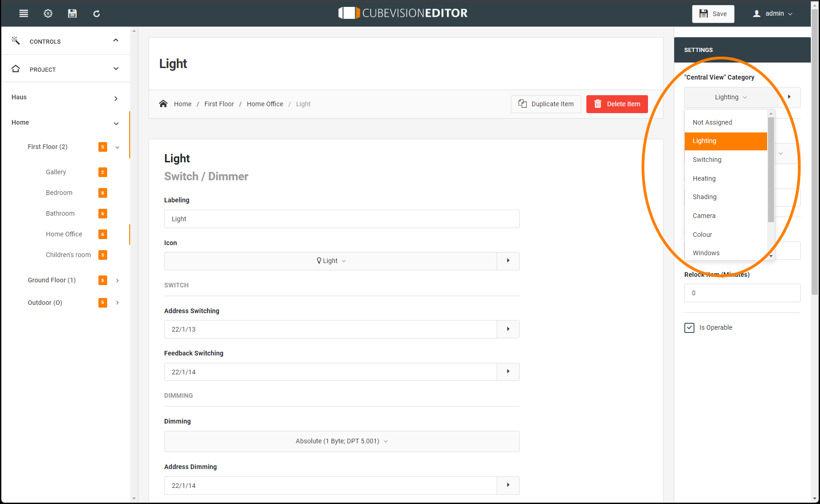Click the Feedback Switching input field
Image resolution: width=820 pixels, height=504 pixels.
[x=331, y=372]
